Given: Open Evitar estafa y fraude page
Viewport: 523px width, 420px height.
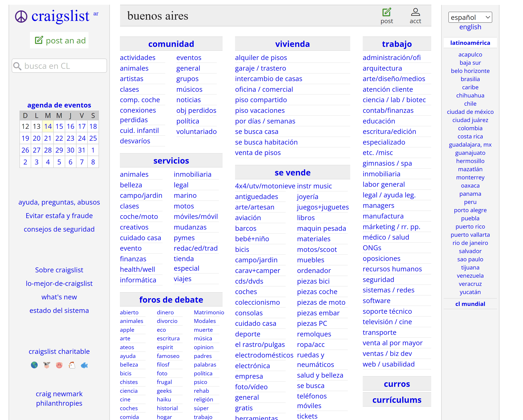Looking at the screenshot, I should (x=59, y=215).
